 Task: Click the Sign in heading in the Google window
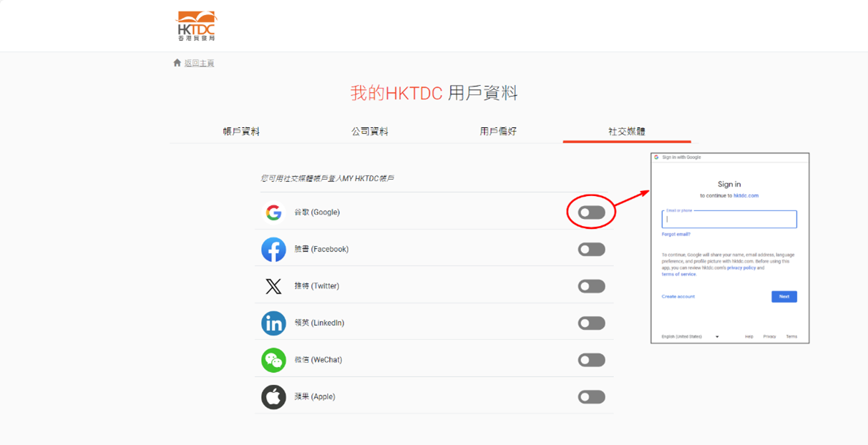point(729,185)
